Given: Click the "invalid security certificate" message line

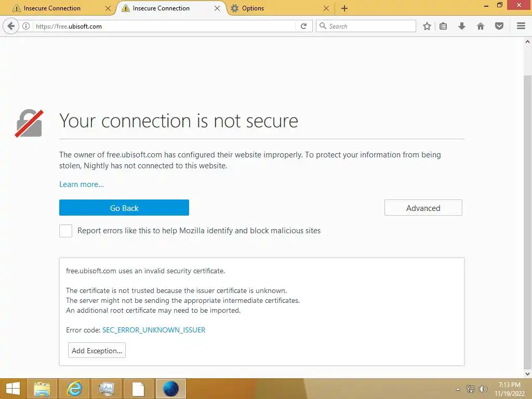Looking at the screenshot, I should [x=145, y=271].
